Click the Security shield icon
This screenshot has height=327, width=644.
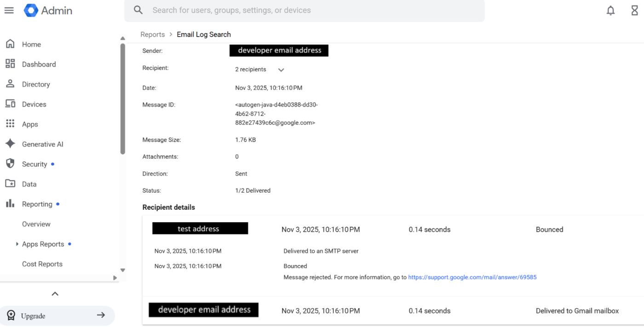point(10,164)
